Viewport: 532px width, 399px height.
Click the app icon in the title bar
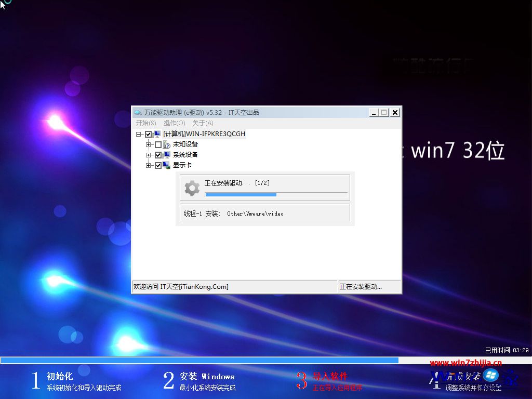[x=138, y=112]
